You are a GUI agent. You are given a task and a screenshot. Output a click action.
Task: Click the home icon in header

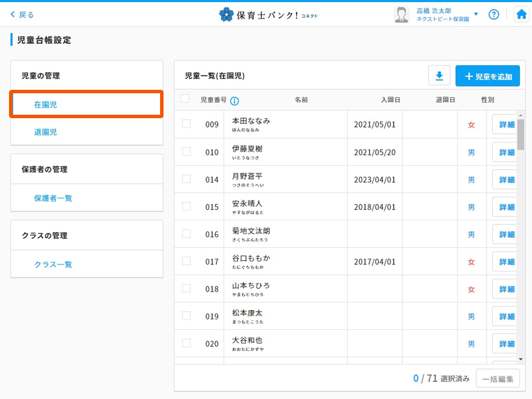click(x=522, y=14)
